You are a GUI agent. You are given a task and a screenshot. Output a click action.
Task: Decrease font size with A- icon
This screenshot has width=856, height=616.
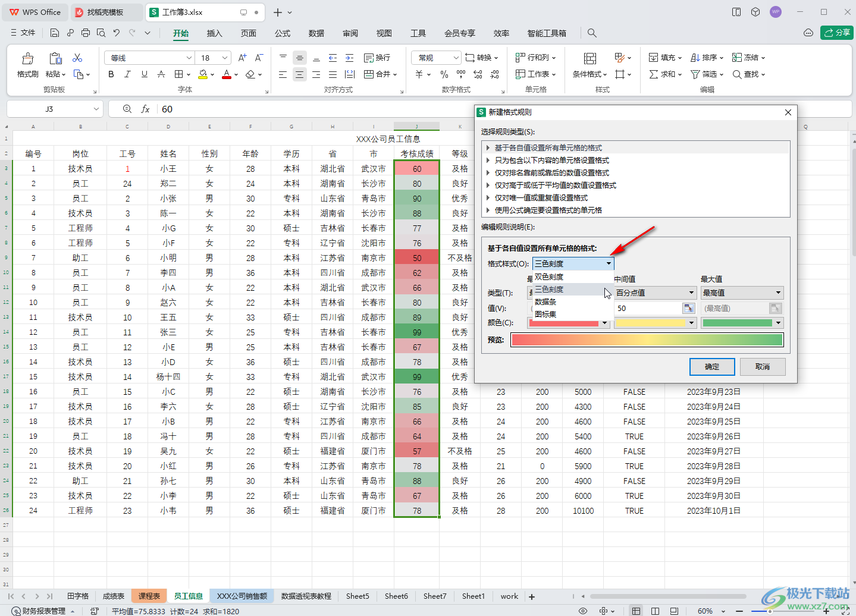click(259, 58)
